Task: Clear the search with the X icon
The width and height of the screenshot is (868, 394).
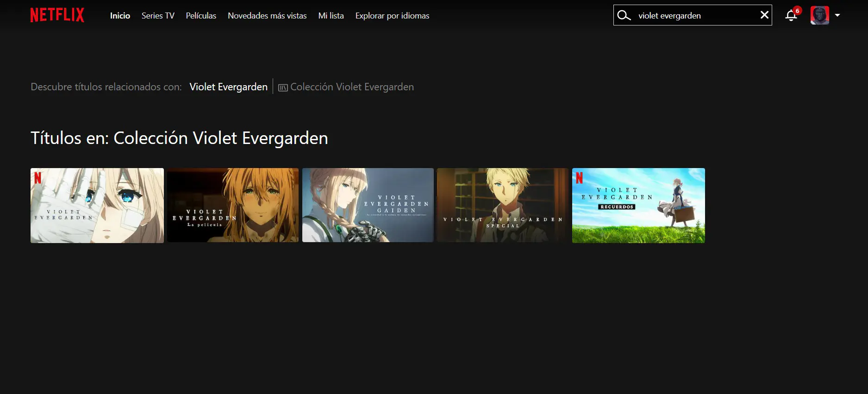Action: [764, 15]
